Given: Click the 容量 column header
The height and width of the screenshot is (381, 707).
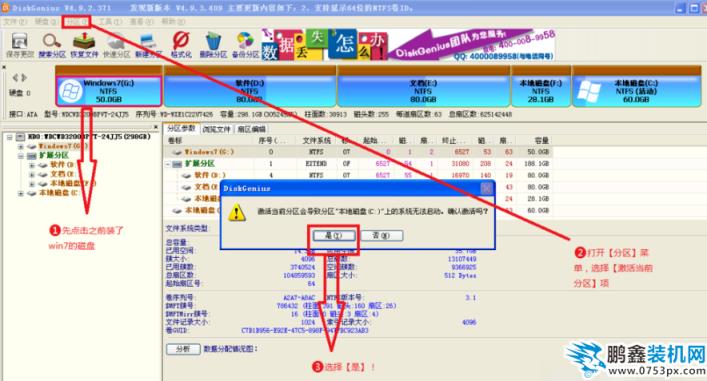Looking at the screenshot, I should click(541, 141).
